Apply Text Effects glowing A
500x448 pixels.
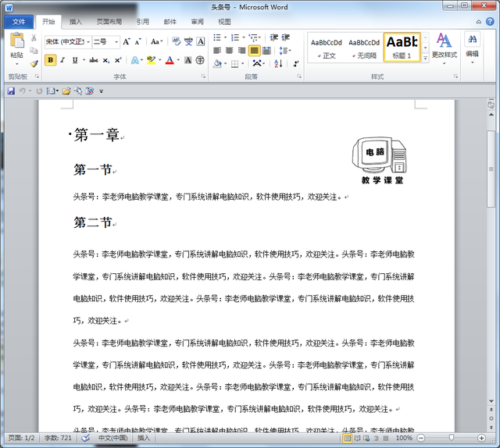point(135,60)
